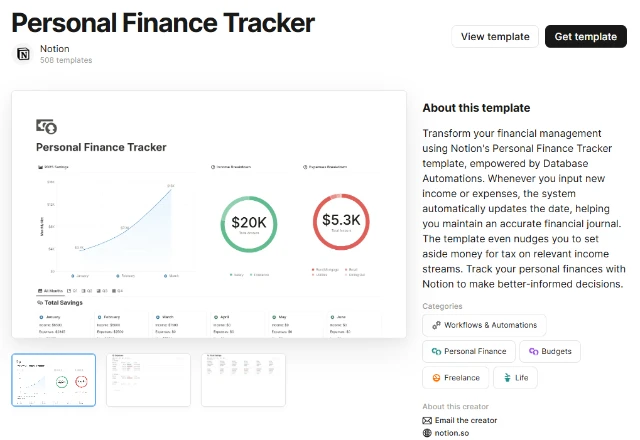Click the Life category icon
The width and height of the screenshot is (640, 440).
509,378
